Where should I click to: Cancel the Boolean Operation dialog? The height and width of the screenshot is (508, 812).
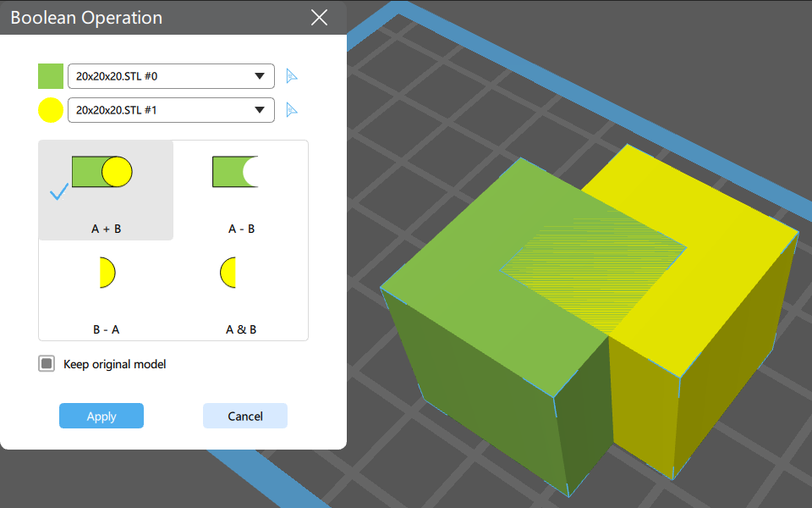point(245,416)
